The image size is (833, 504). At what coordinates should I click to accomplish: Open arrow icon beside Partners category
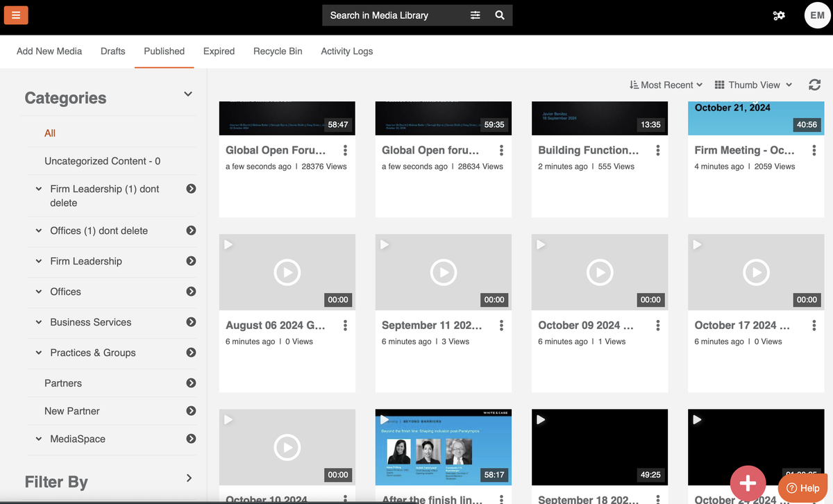[191, 383]
